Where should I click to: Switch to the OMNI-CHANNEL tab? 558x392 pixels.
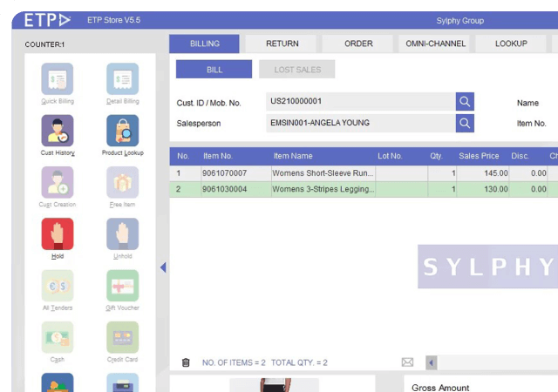click(435, 44)
